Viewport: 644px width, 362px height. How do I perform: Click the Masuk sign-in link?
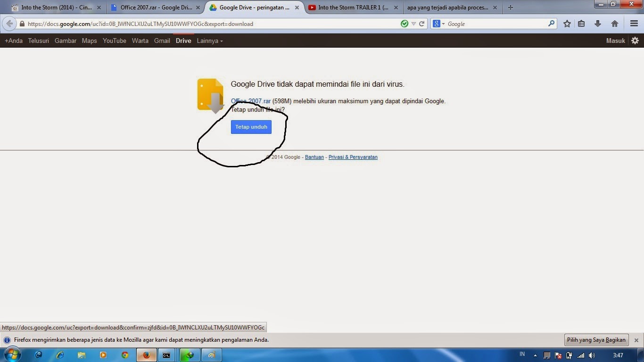point(616,41)
